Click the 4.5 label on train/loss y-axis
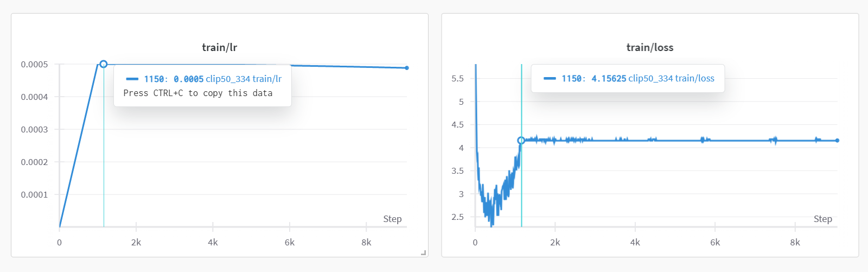 point(457,125)
